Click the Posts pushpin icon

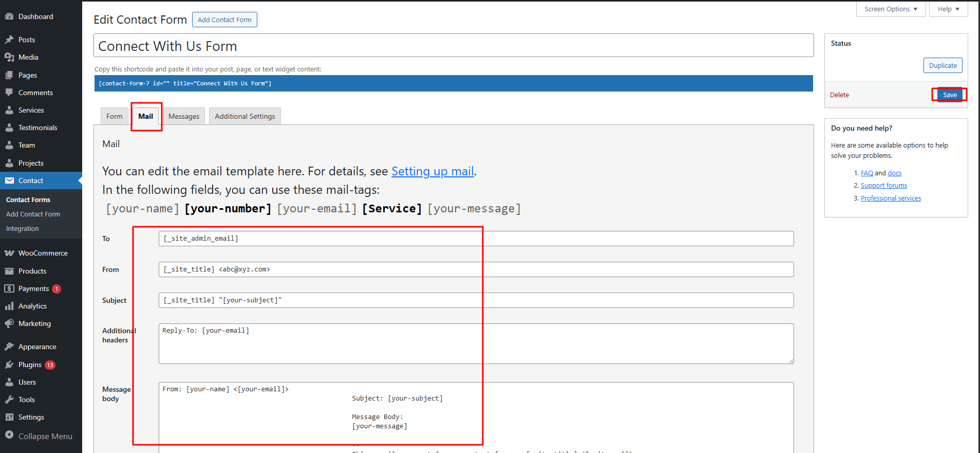coord(9,40)
